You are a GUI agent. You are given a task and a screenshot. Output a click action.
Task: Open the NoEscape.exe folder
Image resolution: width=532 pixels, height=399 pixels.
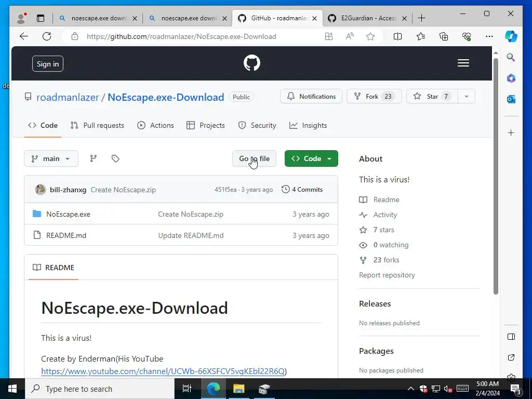[68, 214]
